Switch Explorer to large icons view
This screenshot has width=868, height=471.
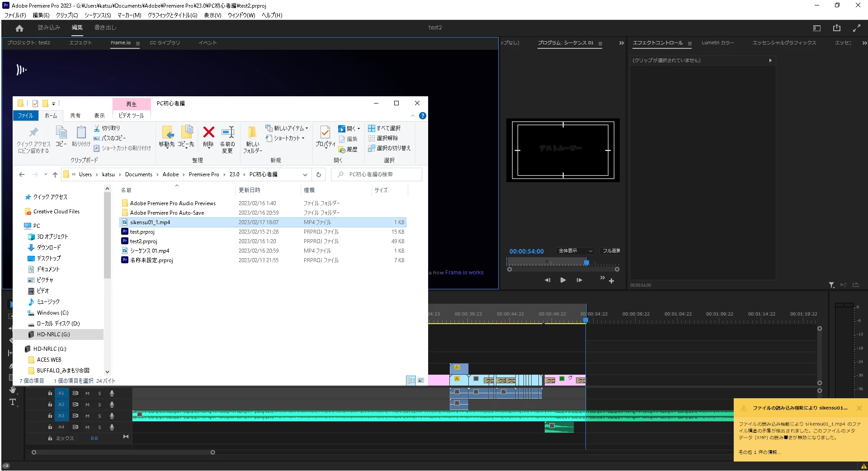click(421, 381)
